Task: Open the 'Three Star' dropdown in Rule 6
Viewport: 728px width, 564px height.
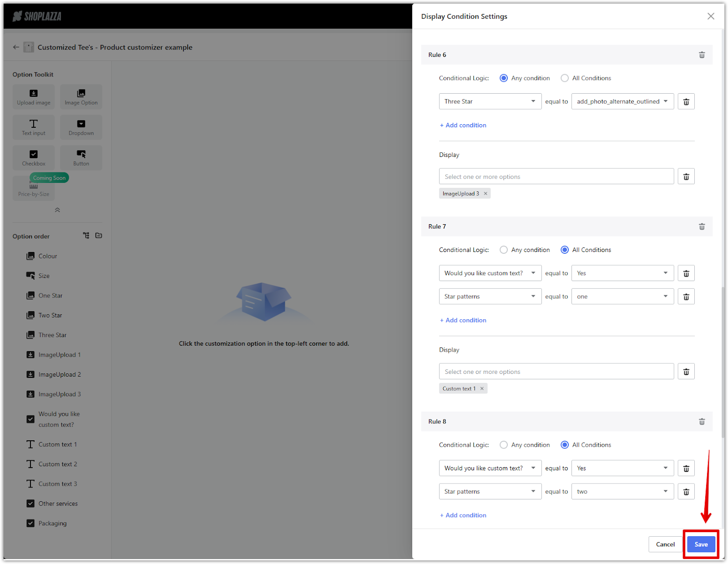Action: tap(490, 101)
